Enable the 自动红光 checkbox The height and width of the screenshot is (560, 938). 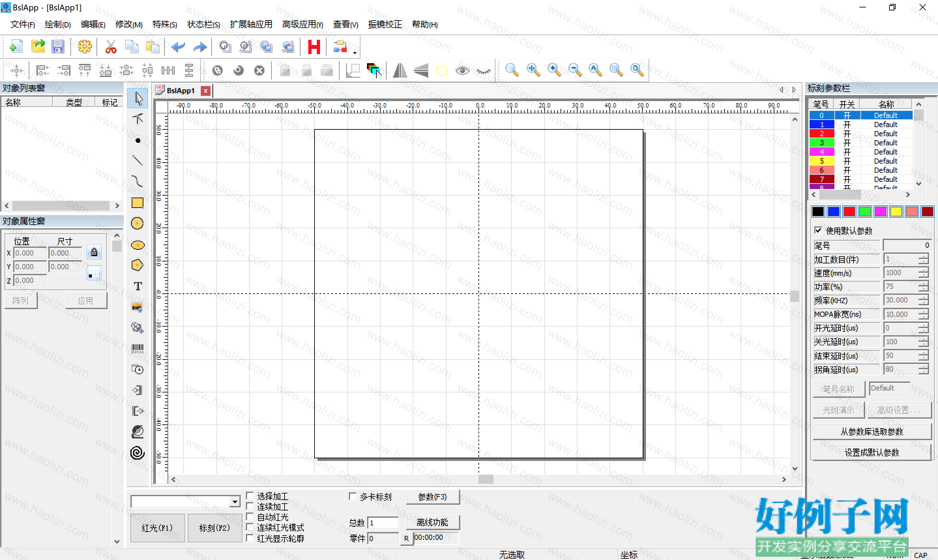[249, 517]
